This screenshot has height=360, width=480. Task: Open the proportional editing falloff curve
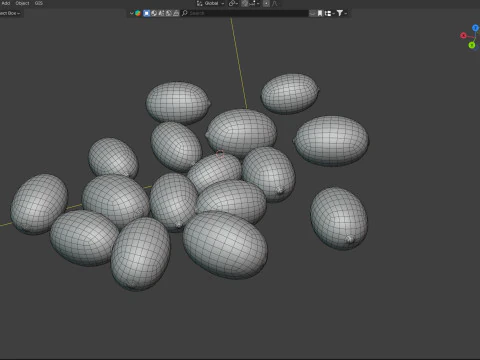(275, 3)
